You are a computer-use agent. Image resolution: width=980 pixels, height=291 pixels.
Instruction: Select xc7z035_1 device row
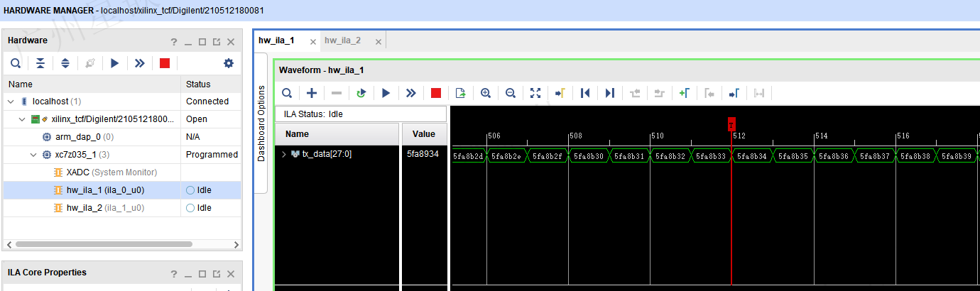point(122,155)
